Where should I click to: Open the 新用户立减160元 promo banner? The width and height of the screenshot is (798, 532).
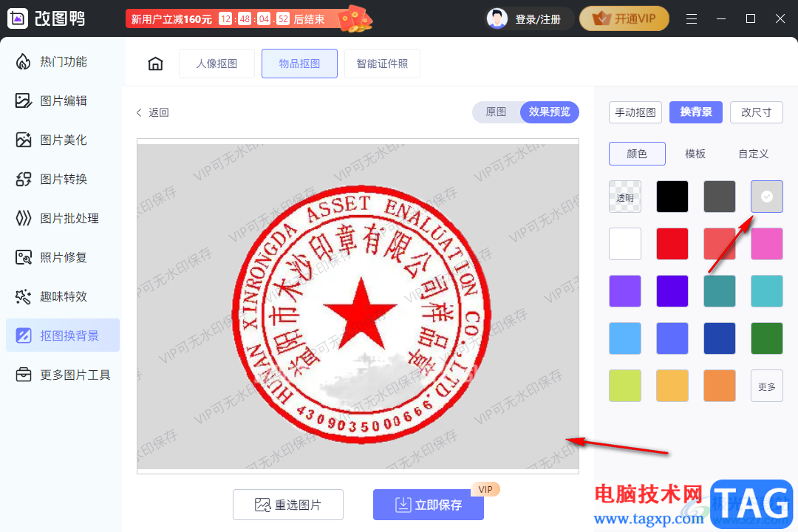[250, 18]
